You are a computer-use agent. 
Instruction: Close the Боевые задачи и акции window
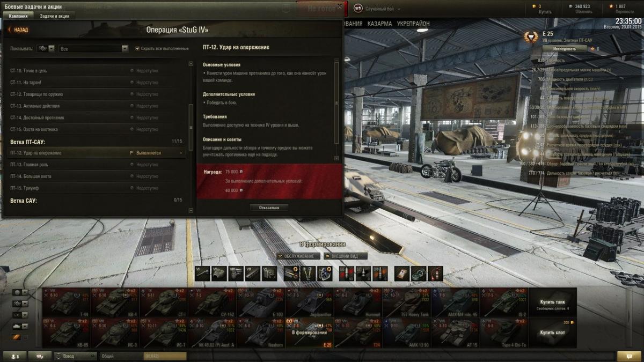(x=339, y=6)
